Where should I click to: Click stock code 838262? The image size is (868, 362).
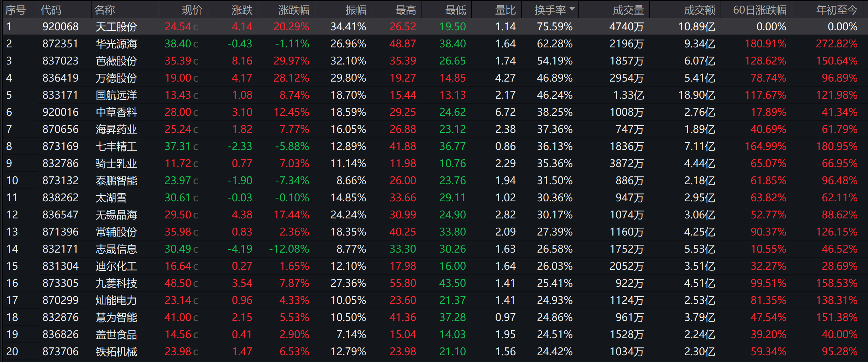61,198
